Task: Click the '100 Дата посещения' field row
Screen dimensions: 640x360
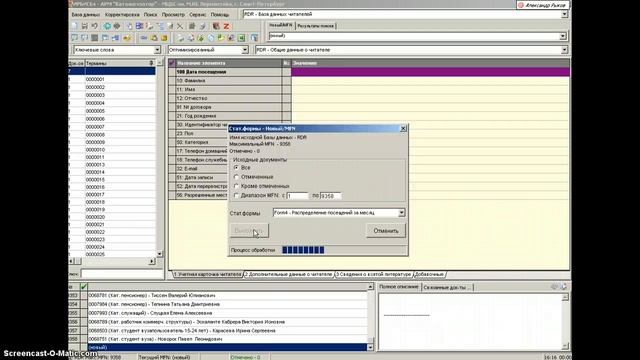Action: click(369, 72)
